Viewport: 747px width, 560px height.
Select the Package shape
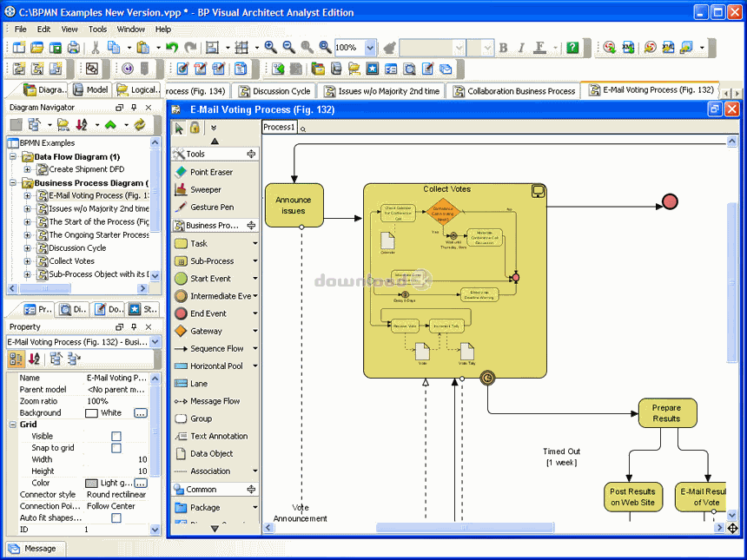[x=205, y=508]
